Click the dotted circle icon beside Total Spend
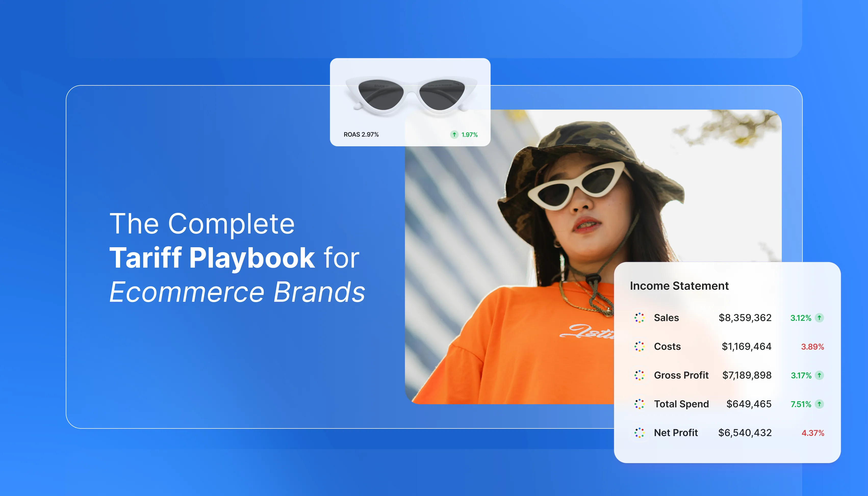Screen dimensions: 868x496 click(x=639, y=404)
